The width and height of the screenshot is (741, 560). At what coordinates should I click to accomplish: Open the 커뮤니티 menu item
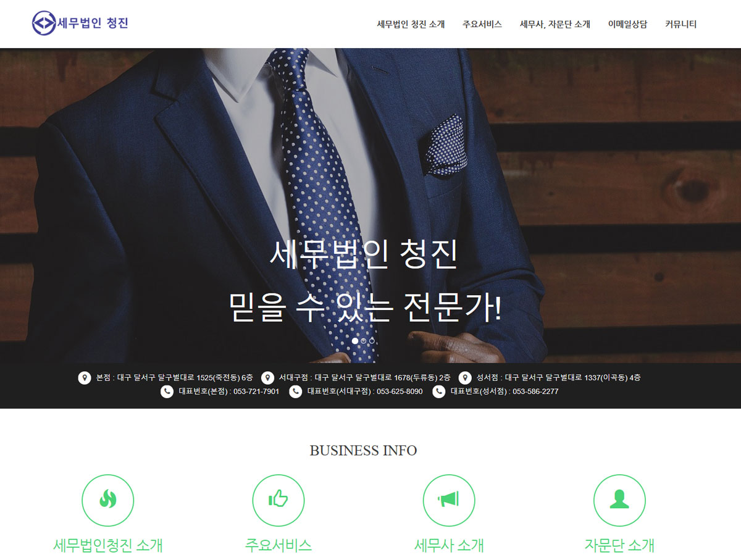coord(681,25)
